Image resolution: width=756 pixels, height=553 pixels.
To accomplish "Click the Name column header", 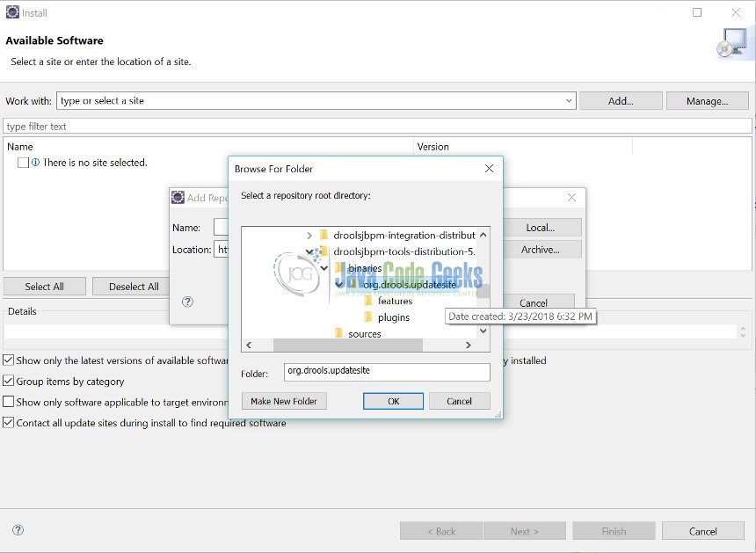I will (x=19, y=147).
